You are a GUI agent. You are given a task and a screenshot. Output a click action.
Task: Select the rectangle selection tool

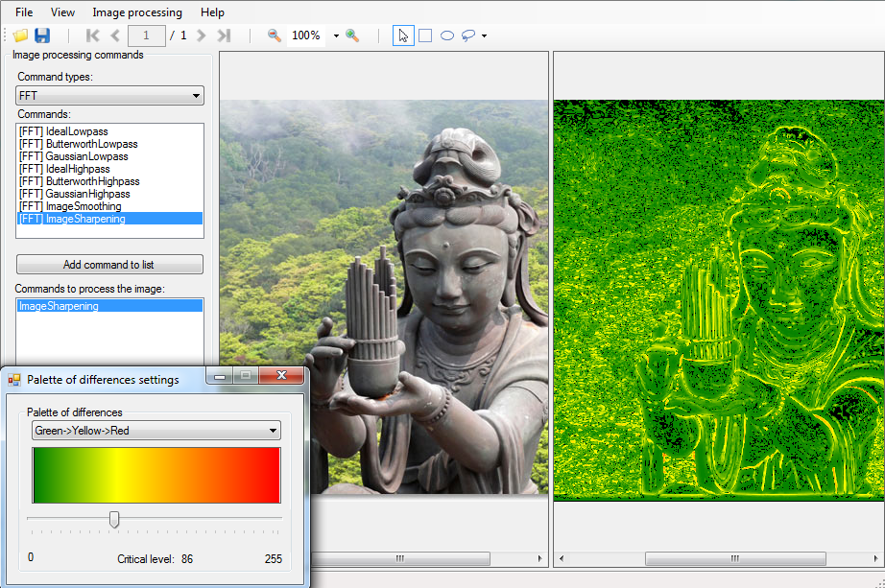click(x=425, y=35)
